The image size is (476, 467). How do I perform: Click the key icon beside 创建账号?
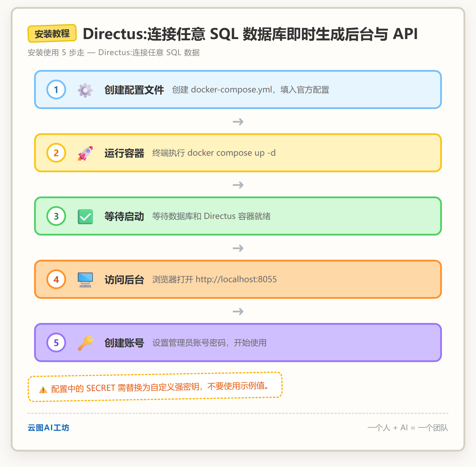click(85, 343)
